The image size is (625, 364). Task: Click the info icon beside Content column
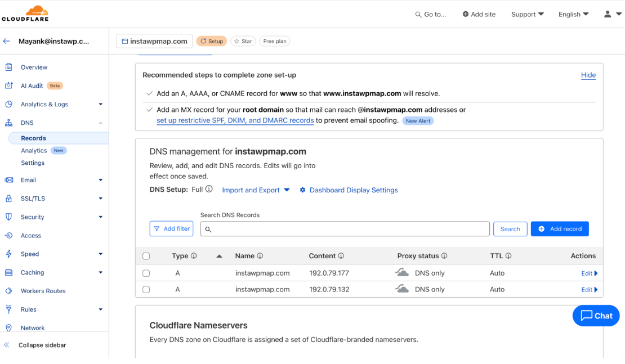tap(341, 255)
